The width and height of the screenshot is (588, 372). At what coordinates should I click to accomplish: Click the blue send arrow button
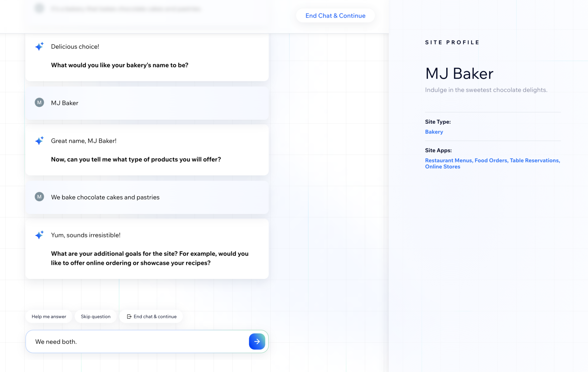pyautogui.click(x=257, y=341)
